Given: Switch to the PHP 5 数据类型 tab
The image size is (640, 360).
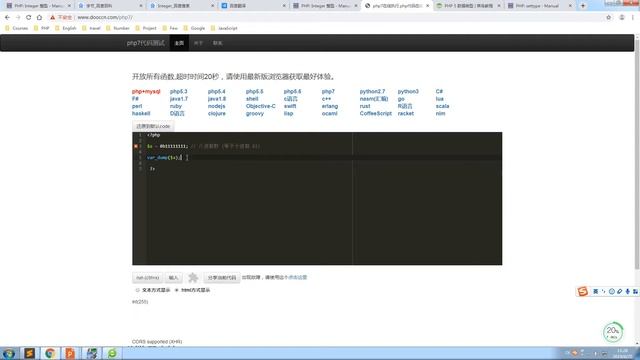Looking at the screenshot, I should pyautogui.click(x=468, y=6).
